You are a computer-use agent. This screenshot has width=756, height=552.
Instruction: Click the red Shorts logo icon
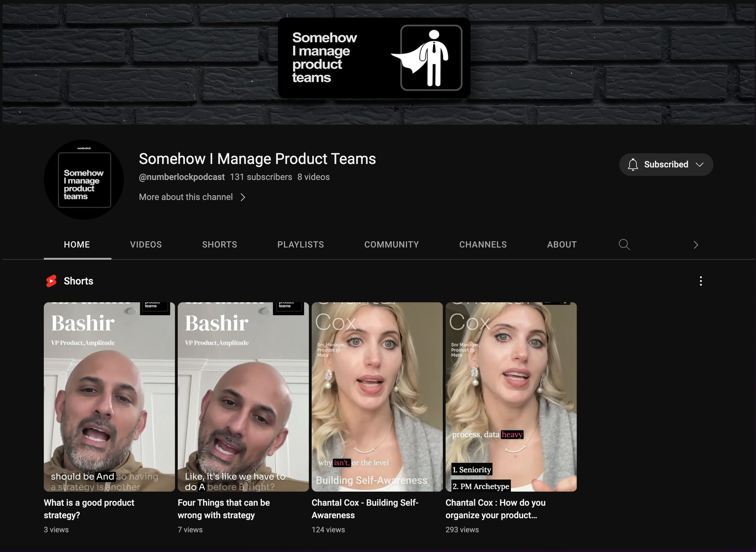(51, 281)
